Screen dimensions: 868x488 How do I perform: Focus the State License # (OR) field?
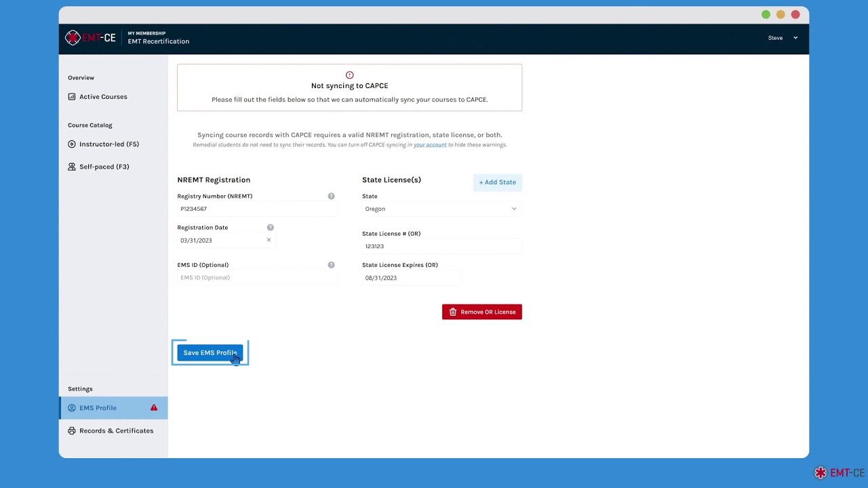(x=441, y=247)
